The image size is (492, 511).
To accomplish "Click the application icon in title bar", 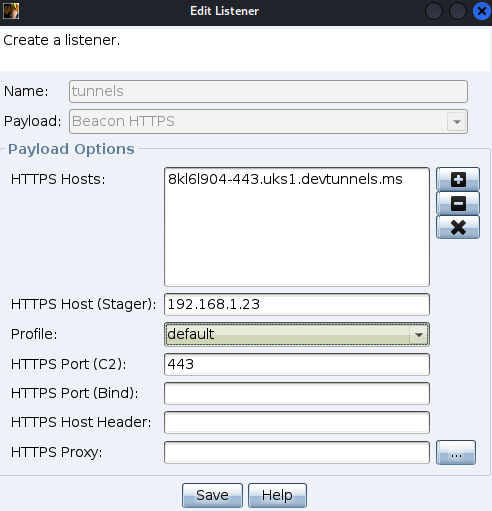I will click(11, 11).
